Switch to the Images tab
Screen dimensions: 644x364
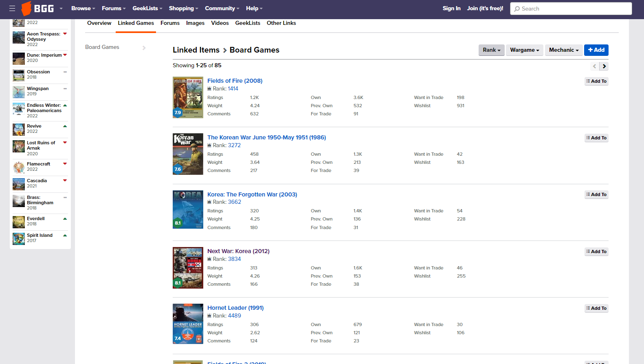tap(195, 23)
